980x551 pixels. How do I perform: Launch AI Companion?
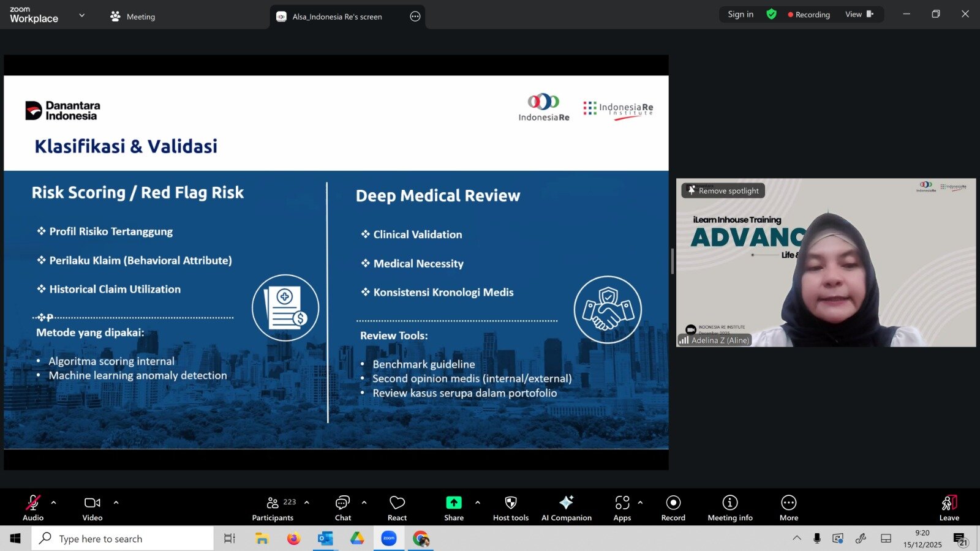click(566, 508)
